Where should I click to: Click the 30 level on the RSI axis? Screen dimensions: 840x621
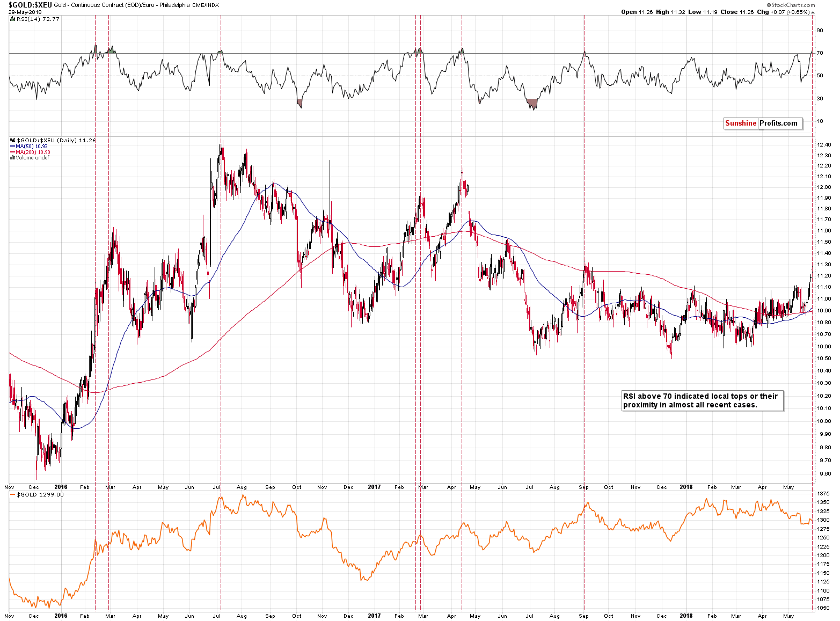click(x=820, y=98)
